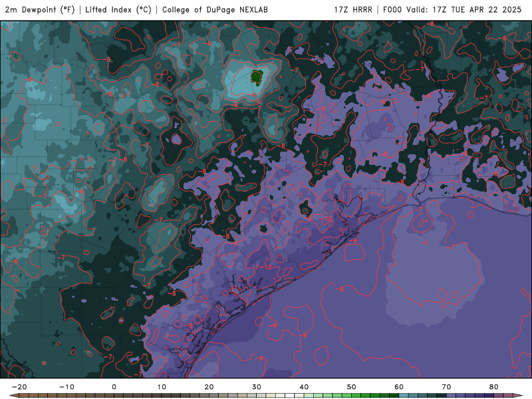Click "F000 Valid: 17Z TUE APR 22 2025"
Viewport: 532px width, 399px height.
pos(452,10)
